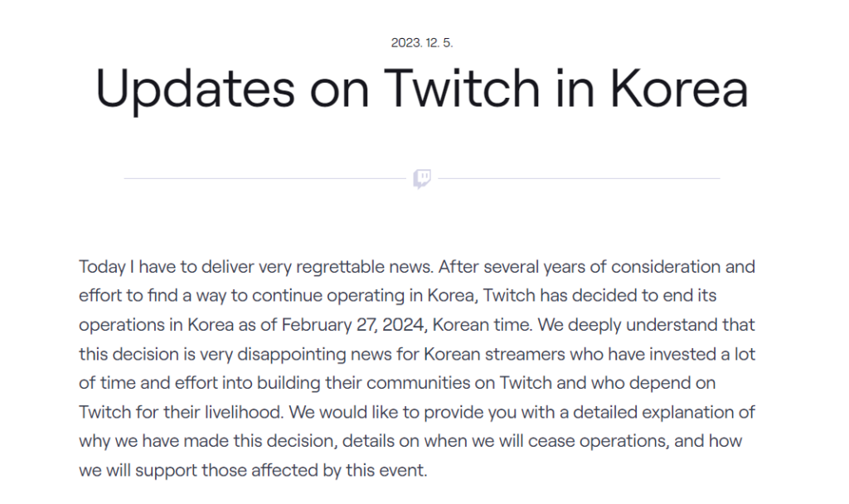This screenshot has height=504, width=849.
Task: Click the divider line left of Twitch logo
Action: pyautogui.click(x=265, y=178)
